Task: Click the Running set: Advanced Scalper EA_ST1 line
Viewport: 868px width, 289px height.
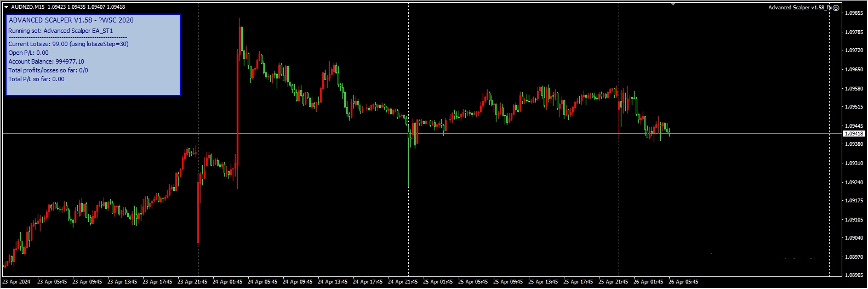Action: click(x=60, y=31)
